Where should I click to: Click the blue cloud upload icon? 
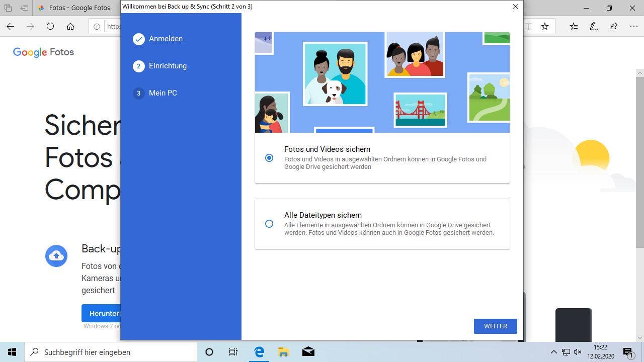pyautogui.click(x=56, y=256)
